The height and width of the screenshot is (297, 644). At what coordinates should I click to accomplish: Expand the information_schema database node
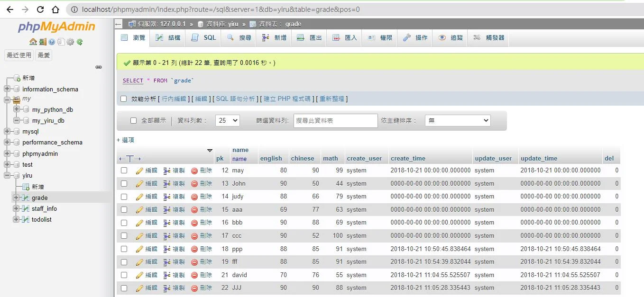click(7, 89)
